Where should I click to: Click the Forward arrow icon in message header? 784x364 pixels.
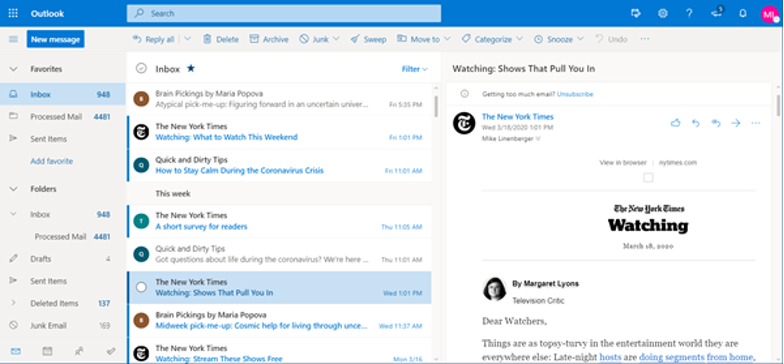pos(735,123)
